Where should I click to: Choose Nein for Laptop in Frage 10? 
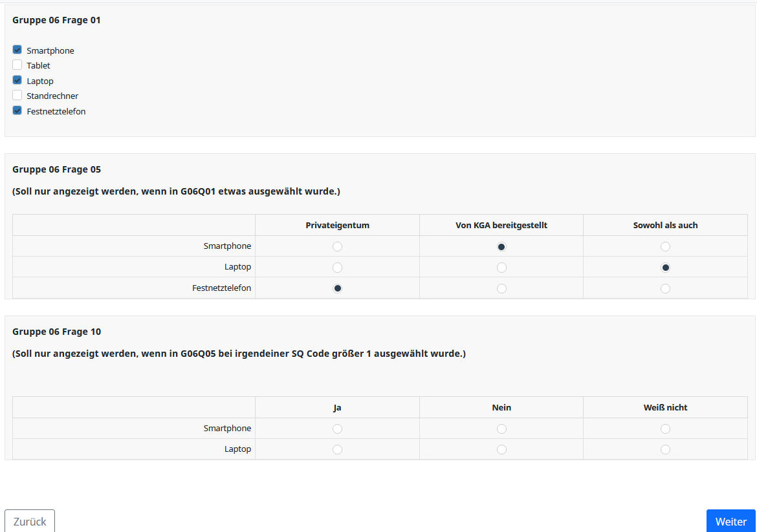click(x=501, y=449)
